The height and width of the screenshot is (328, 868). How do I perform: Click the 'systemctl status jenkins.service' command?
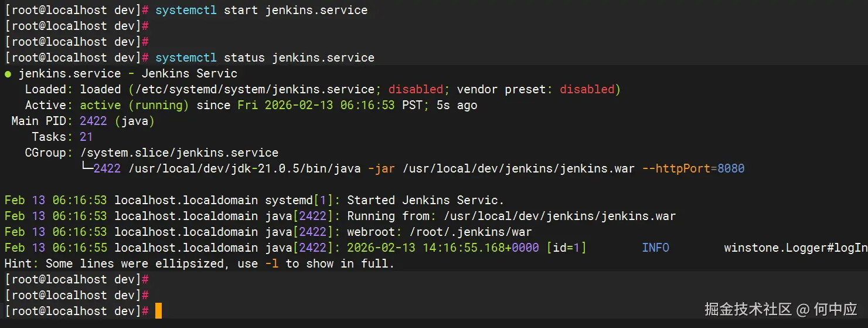[265, 58]
